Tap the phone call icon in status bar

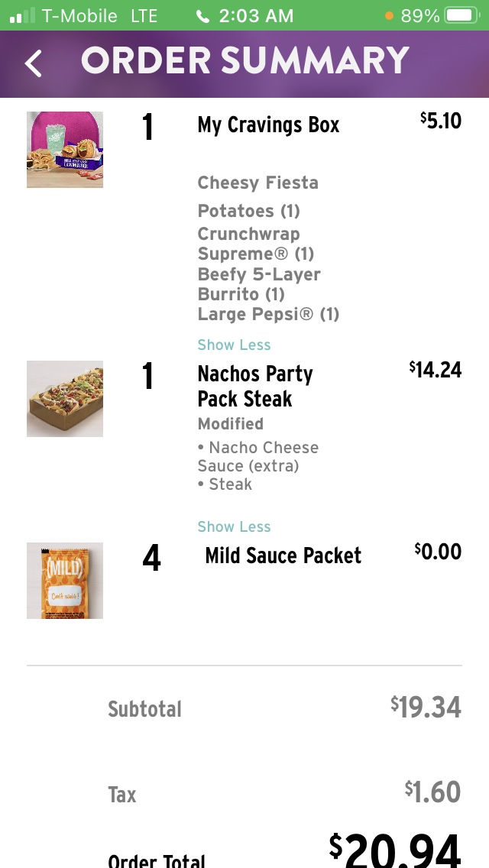pyautogui.click(x=202, y=16)
